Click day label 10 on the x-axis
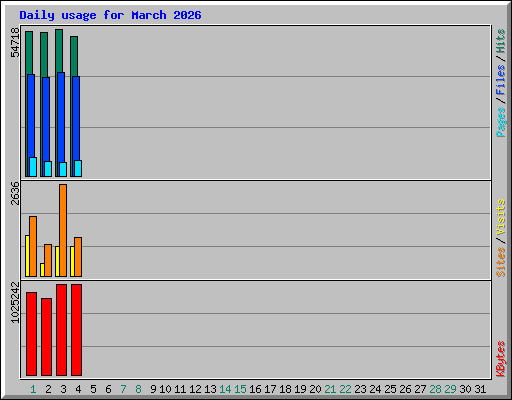This screenshot has width=512, height=400. coord(165,389)
